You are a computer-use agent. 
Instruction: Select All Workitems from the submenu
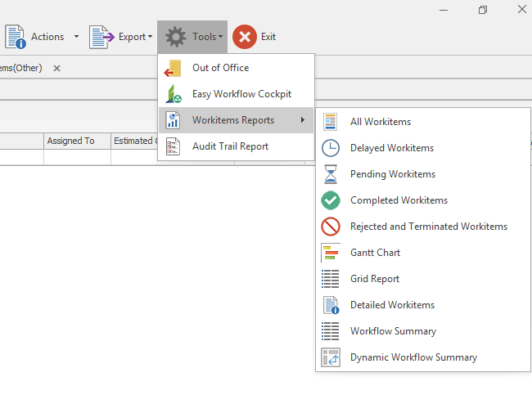381,122
